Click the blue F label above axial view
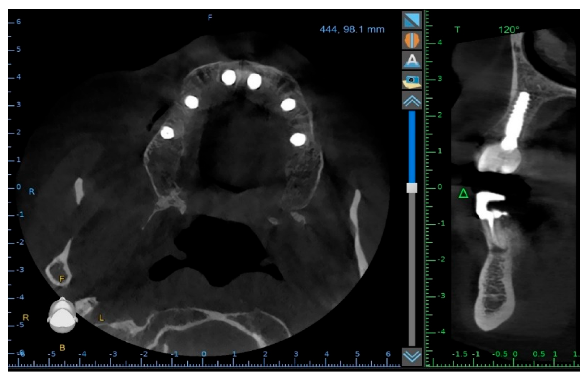The width and height of the screenshot is (588, 379). click(x=210, y=18)
